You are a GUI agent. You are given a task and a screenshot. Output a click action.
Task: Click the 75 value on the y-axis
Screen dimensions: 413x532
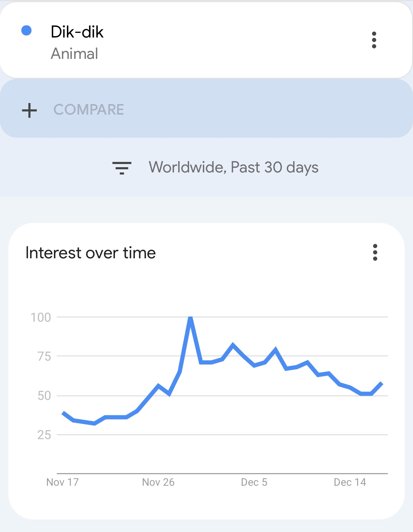pyautogui.click(x=44, y=356)
